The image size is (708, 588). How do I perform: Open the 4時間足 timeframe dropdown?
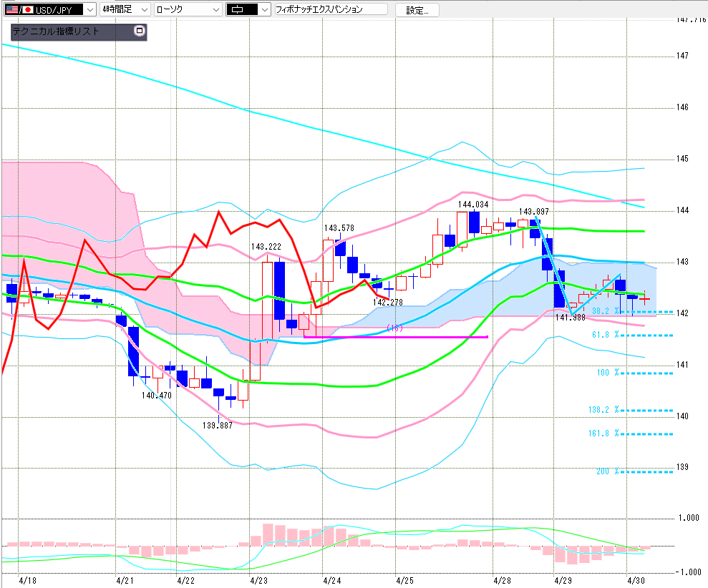(x=125, y=9)
